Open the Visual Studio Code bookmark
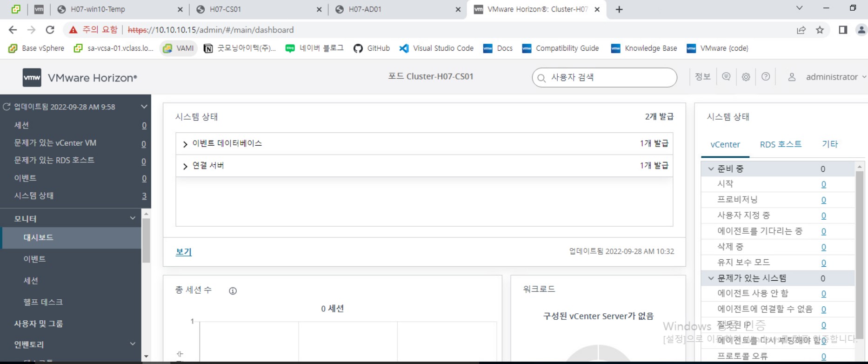Screen dimensions: 868x364 436,48
